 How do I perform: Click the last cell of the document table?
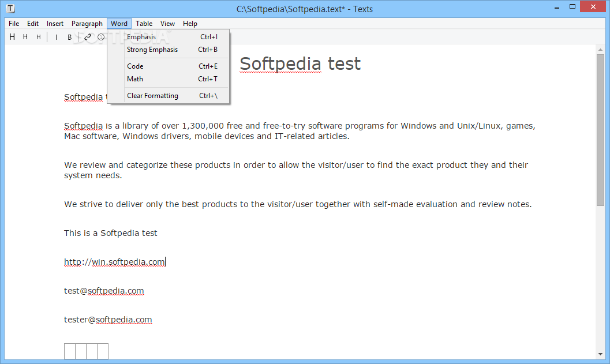(x=103, y=351)
